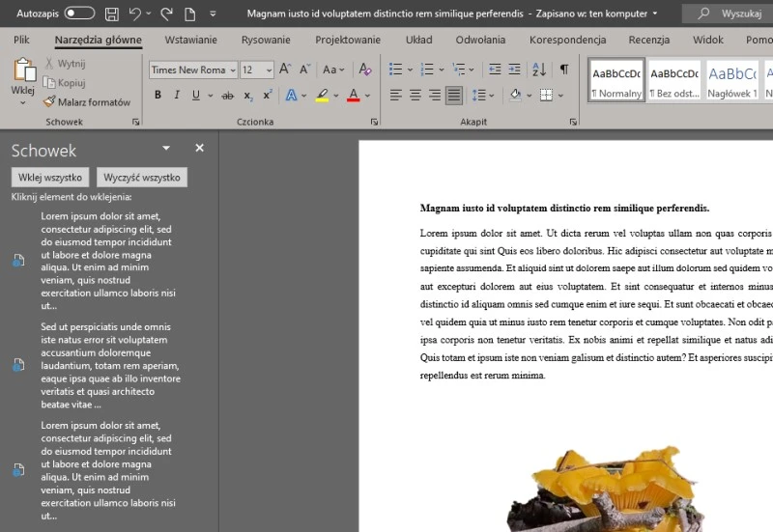The image size is (773, 532).
Task: Apply italic formatting
Action: (x=177, y=95)
